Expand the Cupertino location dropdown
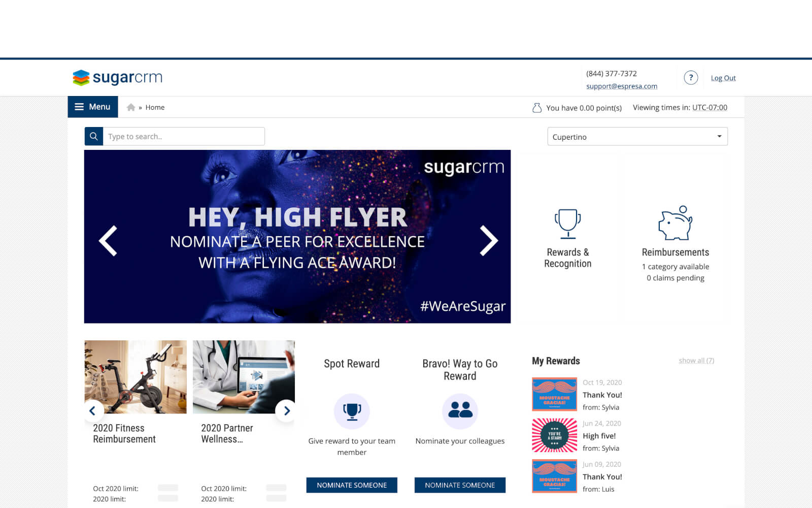 pyautogui.click(x=637, y=136)
